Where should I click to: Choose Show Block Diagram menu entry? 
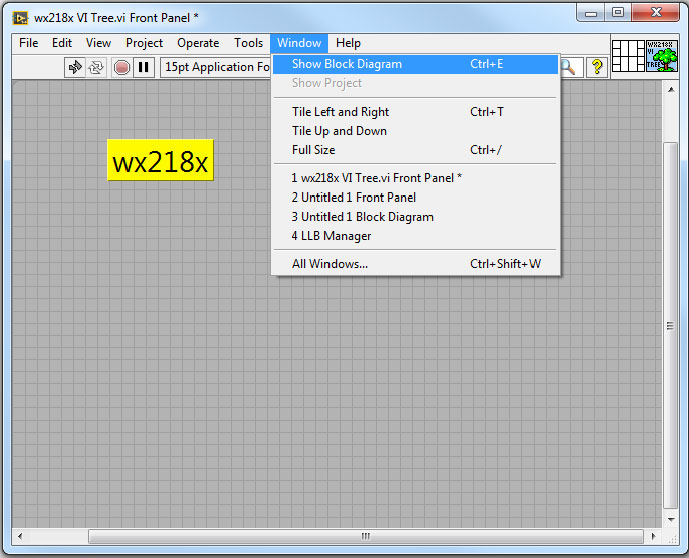click(347, 64)
